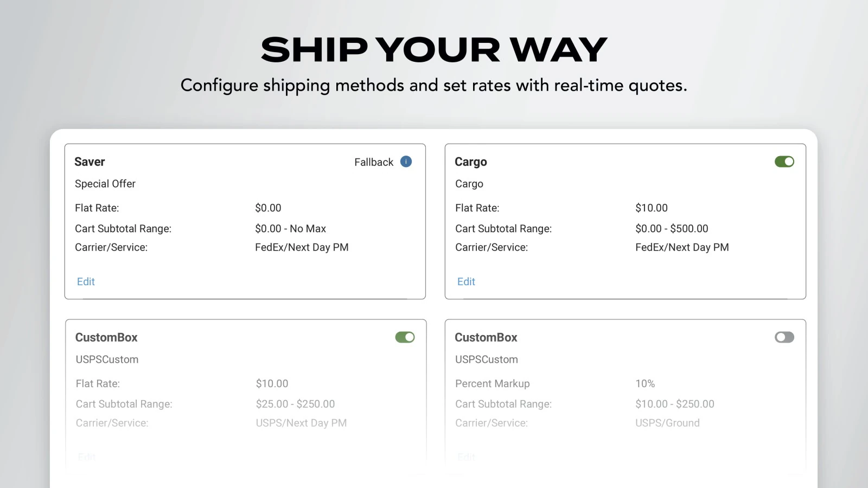
Task: Select the FedEx/Next Day PM value on Saver
Action: (x=302, y=247)
